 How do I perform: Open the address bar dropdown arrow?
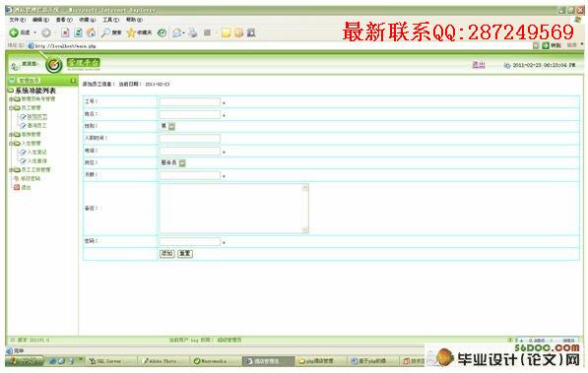[536, 45]
